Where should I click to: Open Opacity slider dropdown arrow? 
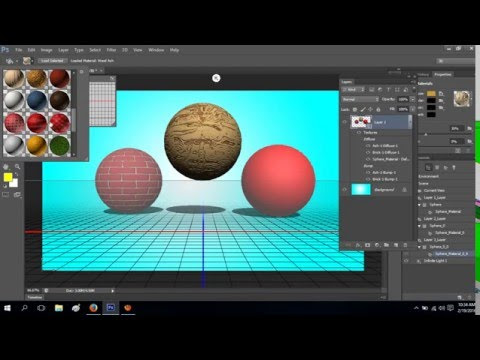pos(413,99)
